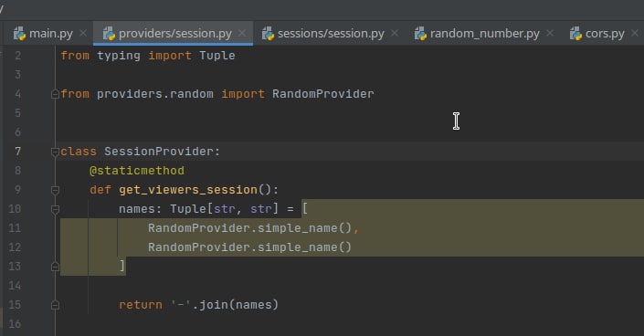Click the names variable on line 10
The width and height of the screenshot is (644, 336).
(137, 209)
